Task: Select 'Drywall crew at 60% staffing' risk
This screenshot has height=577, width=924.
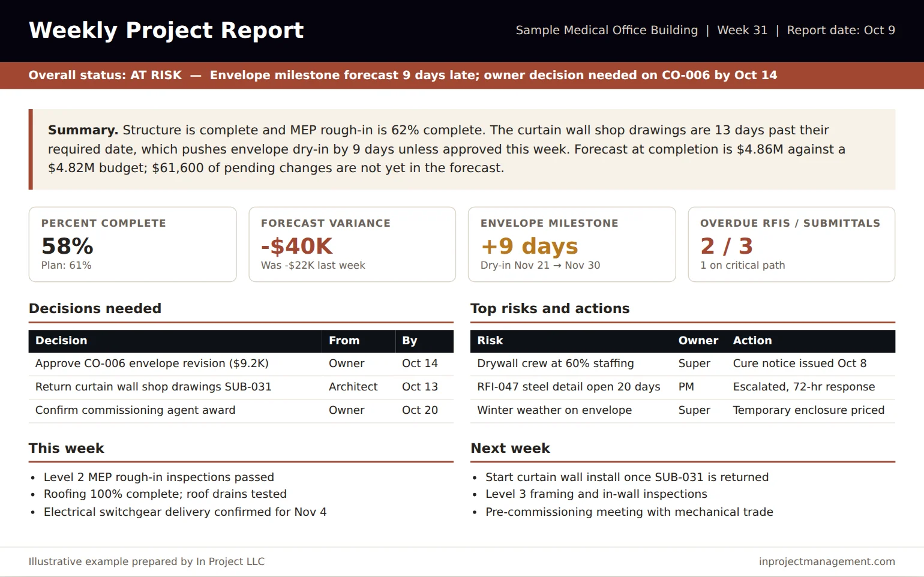Action: pyautogui.click(x=555, y=363)
